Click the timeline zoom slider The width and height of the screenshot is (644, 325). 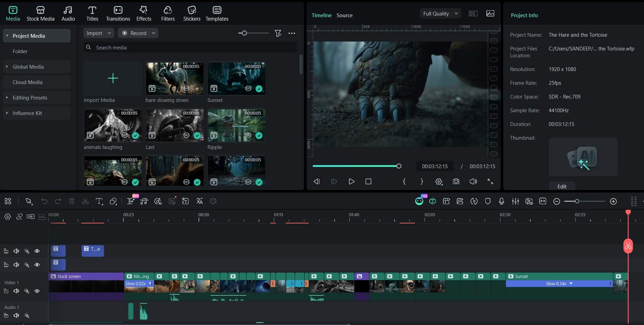[585, 201]
